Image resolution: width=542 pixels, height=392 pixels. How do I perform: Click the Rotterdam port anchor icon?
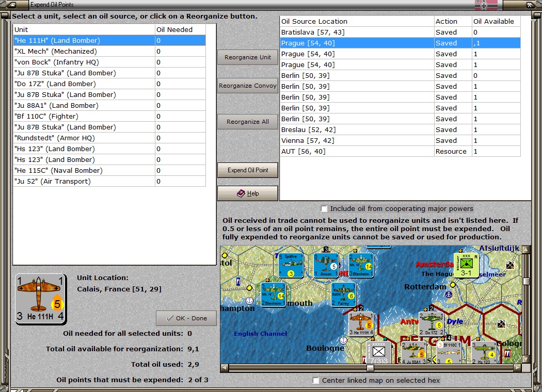[x=449, y=295]
